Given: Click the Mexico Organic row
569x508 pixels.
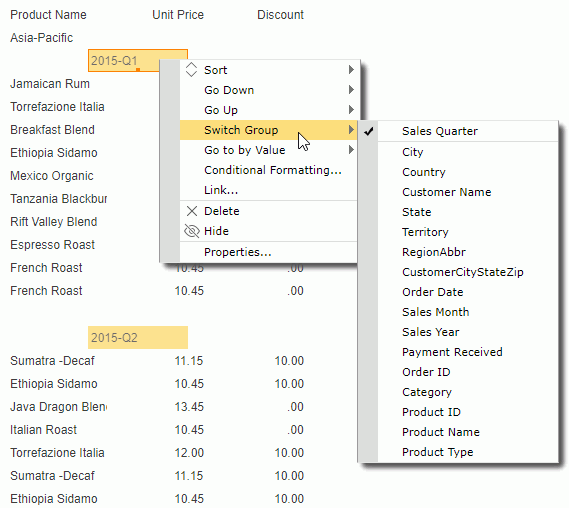Looking at the screenshot, I should (52, 176).
